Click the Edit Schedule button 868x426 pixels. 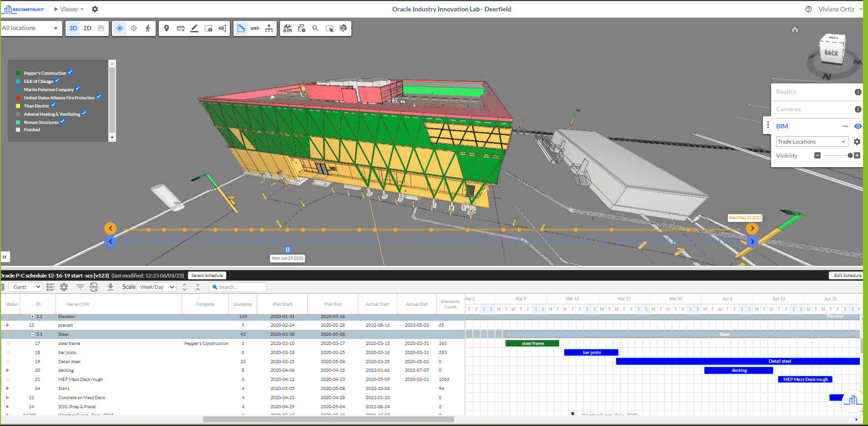pos(847,275)
